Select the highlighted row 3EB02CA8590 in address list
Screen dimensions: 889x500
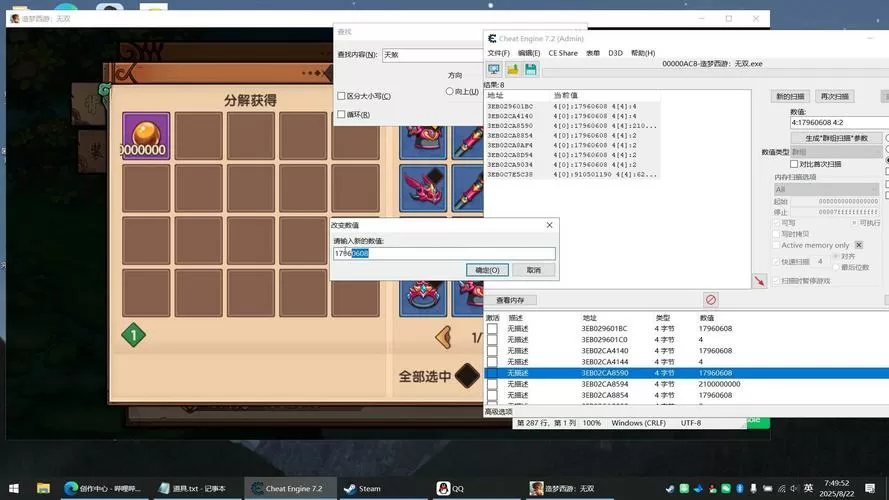tap(687, 372)
